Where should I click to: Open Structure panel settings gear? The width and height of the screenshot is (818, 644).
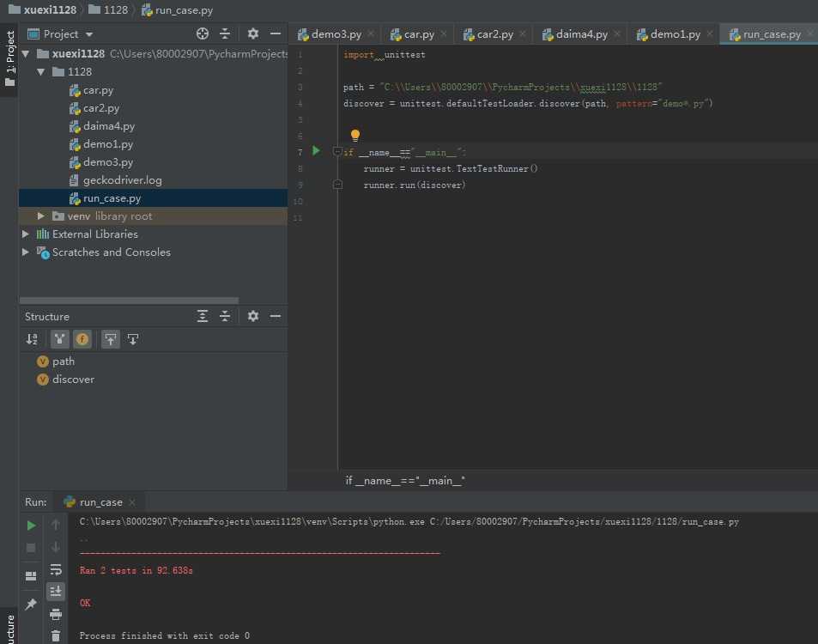pos(253,316)
